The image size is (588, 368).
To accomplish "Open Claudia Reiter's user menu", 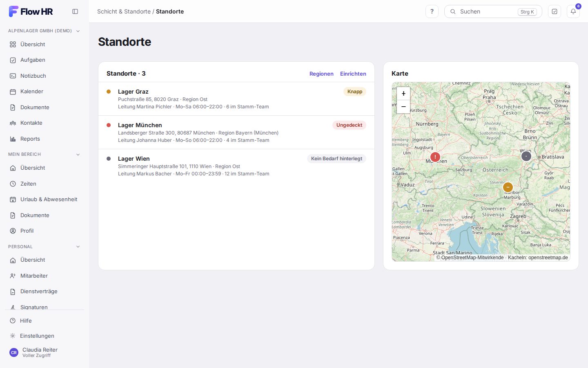I will 44,352.
